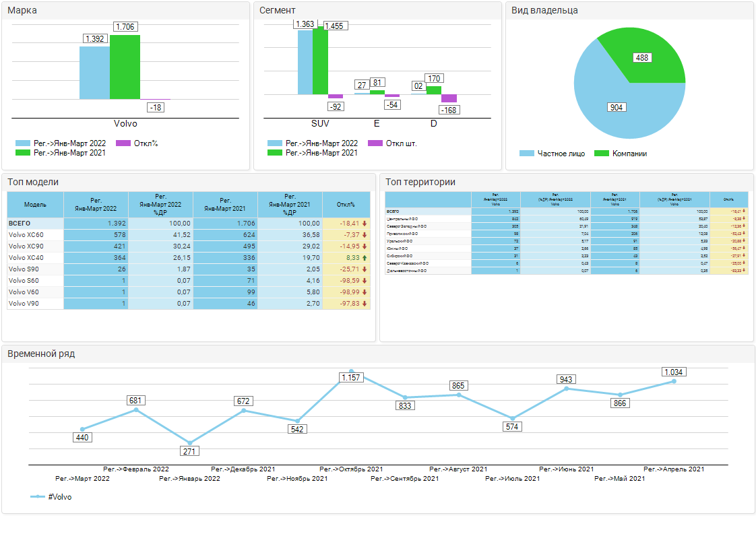Click the green up arrow in the Volvo XC40 row
Viewport: 756px width, 534px height.
(365, 257)
